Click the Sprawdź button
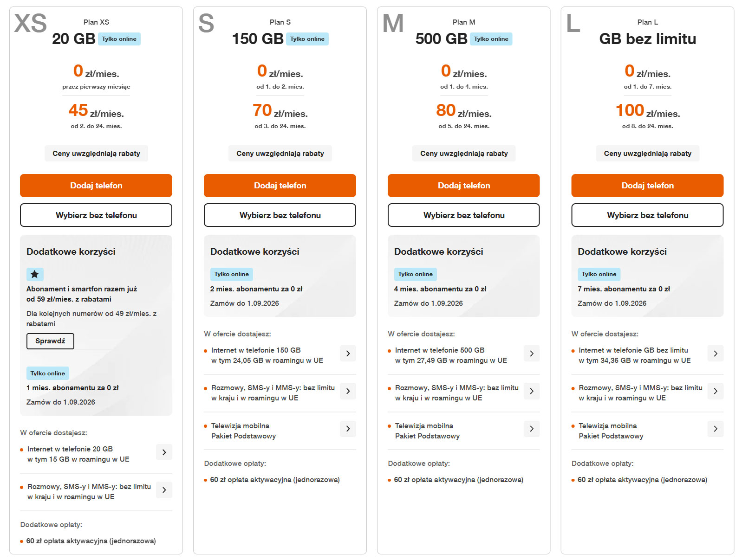 pyautogui.click(x=50, y=341)
